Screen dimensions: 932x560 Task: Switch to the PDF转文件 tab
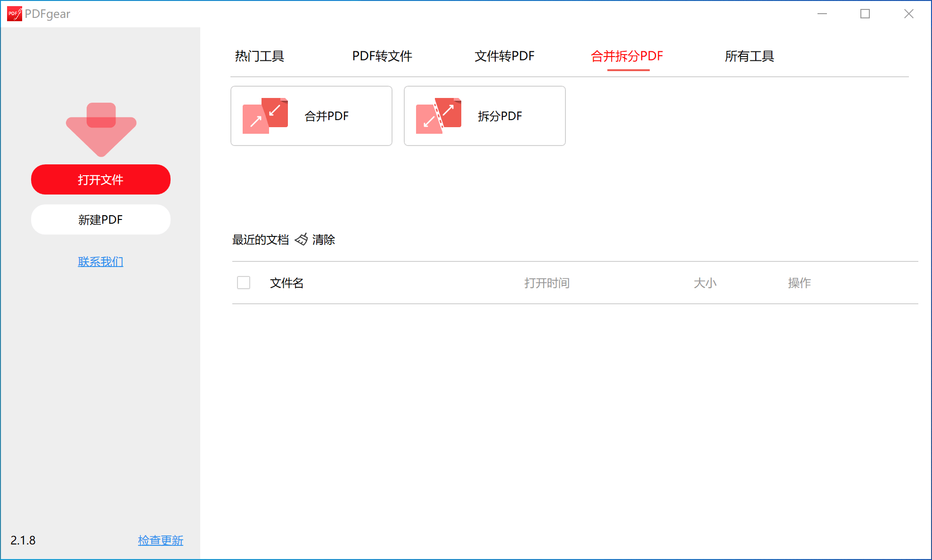tap(382, 56)
